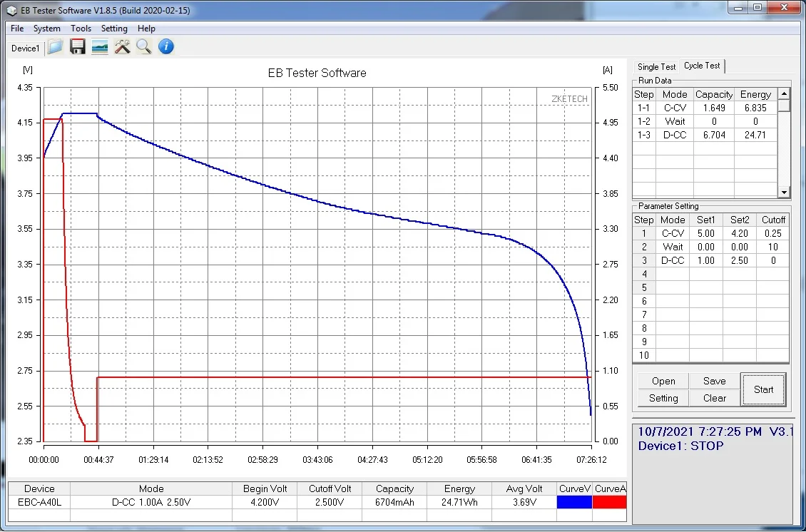Minimize the EB Tester window
Image resolution: width=806 pixels, height=532 pixels.
(738, 8)
